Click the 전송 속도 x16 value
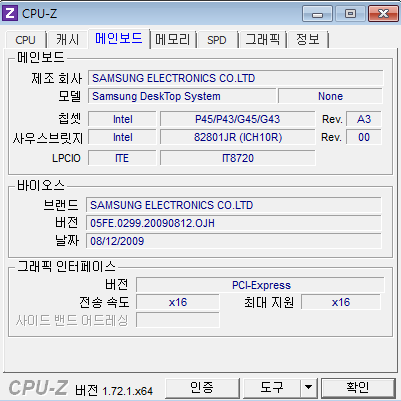401x401 pixels. point(178,302)
